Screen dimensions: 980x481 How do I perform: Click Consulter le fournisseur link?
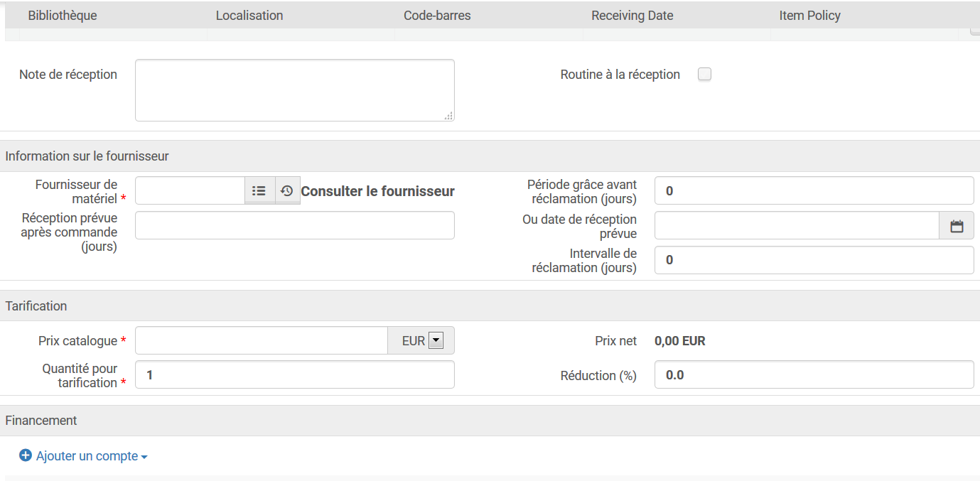(x=377, y=191)
